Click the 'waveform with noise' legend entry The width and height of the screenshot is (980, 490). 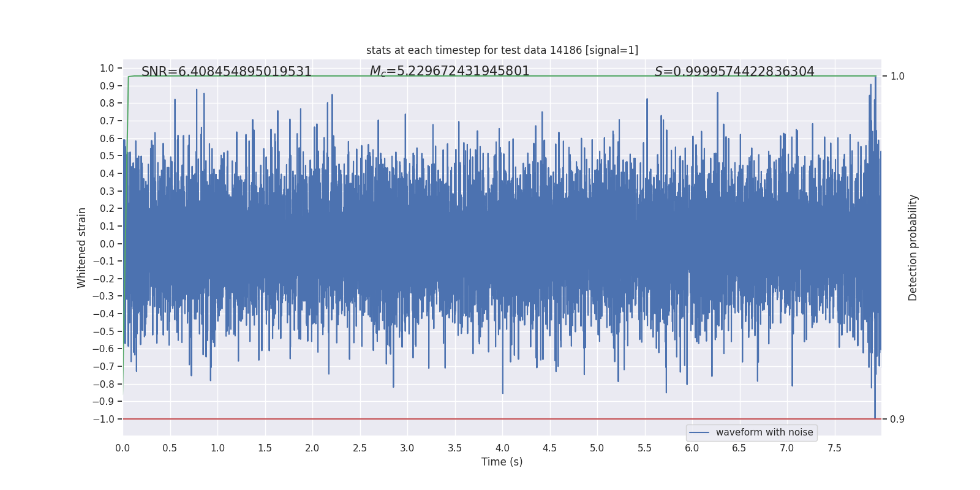pyautogui.click(x=764, y=432)
